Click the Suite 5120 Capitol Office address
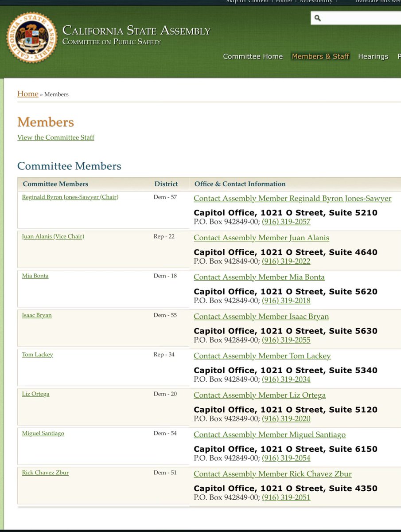 coord(286,410)
